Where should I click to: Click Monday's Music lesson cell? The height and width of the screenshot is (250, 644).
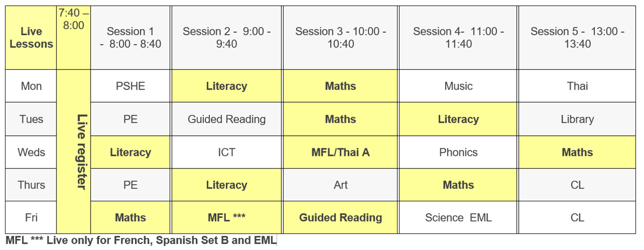point(458,86)
